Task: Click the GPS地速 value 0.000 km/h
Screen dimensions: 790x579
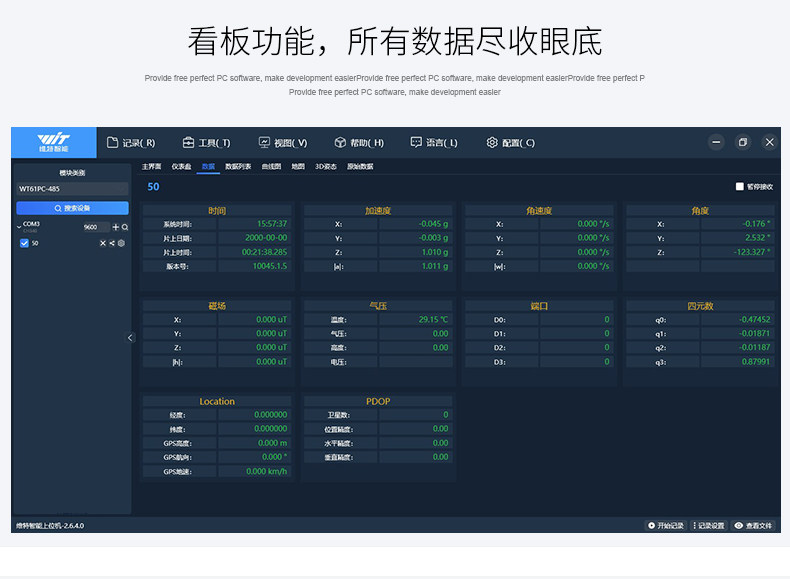Action: click(267, 472)
